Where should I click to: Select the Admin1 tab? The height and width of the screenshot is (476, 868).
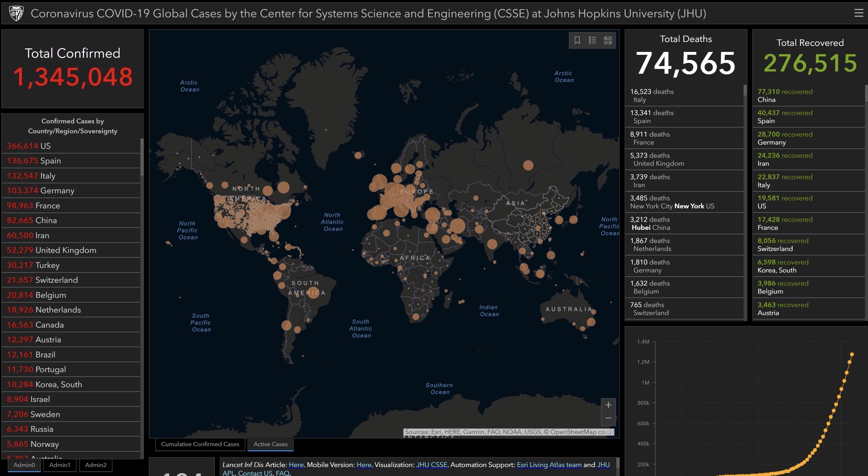point(60,465)
